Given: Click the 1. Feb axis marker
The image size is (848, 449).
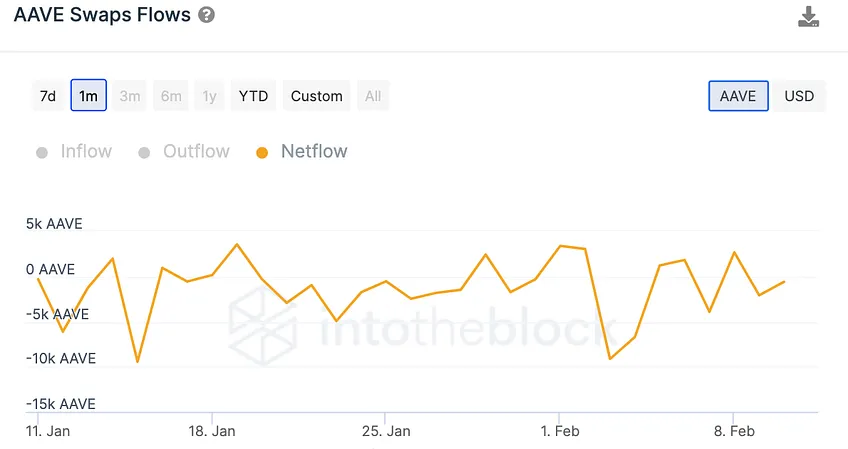Looking at the screenshot, I should tap(560, 431).
